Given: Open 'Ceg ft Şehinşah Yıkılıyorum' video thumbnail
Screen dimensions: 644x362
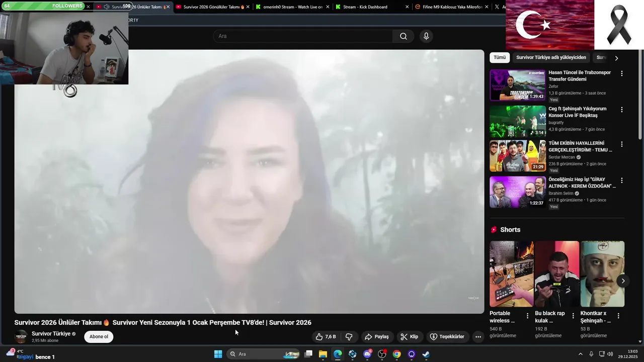Looking at the screenshot, I should (518, 121).
